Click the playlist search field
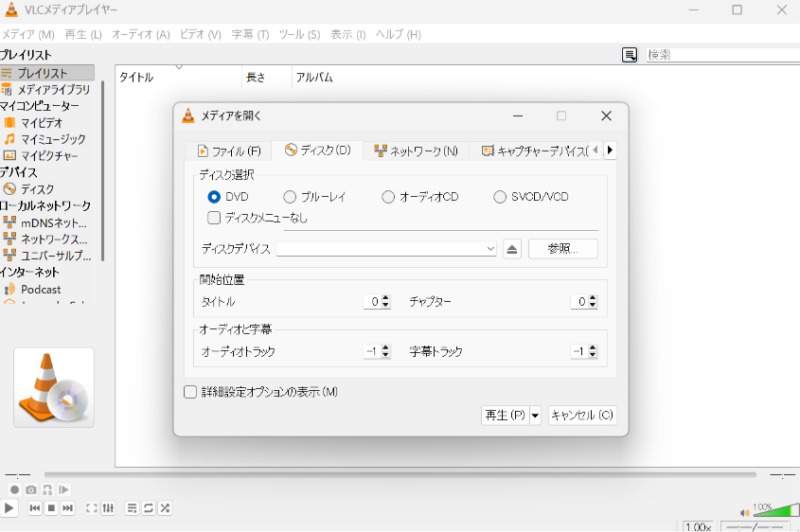This screenshot has width=800, height=532. click(722, 55)
